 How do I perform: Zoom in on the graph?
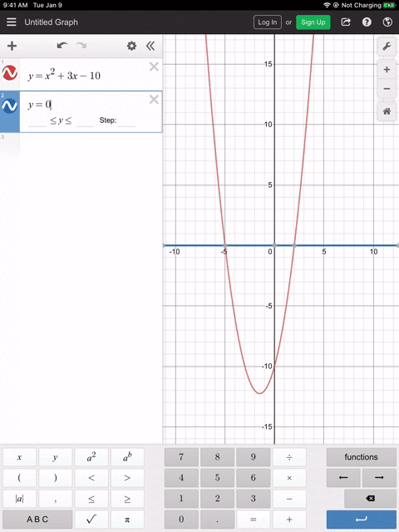point(387,70)
